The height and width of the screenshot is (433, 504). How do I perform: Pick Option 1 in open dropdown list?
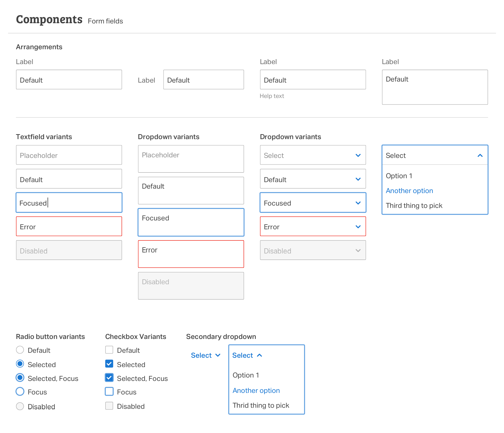click(399, 176)
